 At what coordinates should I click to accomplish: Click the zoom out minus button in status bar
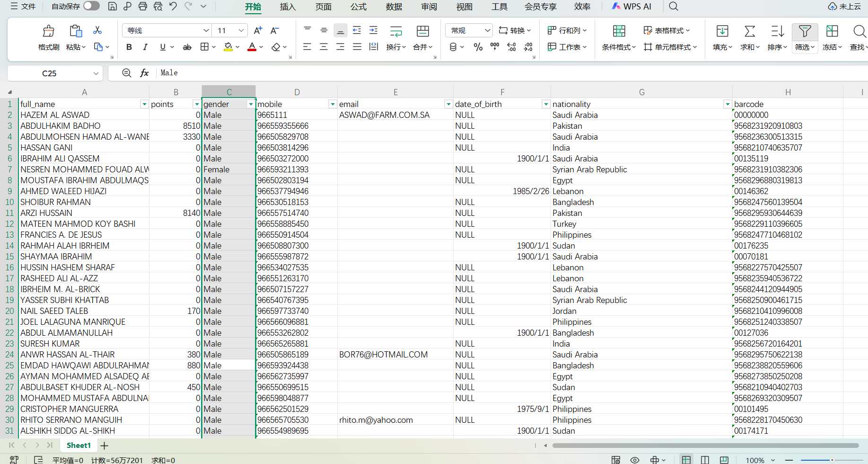pos(789,460)
